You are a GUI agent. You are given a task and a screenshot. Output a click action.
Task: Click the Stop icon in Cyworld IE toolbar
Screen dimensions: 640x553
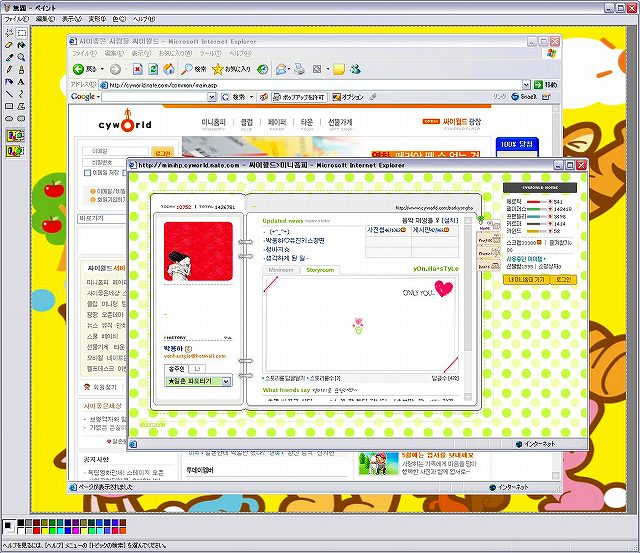(138, 69)
